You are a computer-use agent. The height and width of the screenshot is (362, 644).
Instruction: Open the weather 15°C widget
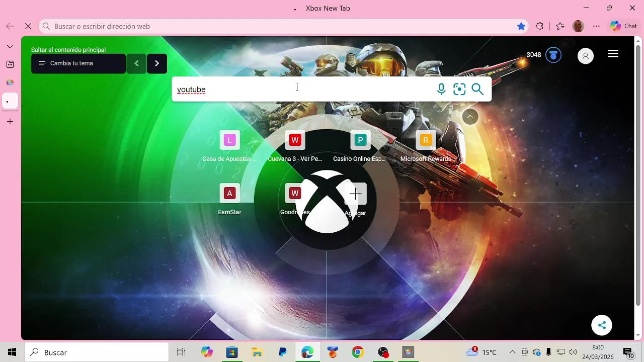[481, 352]
